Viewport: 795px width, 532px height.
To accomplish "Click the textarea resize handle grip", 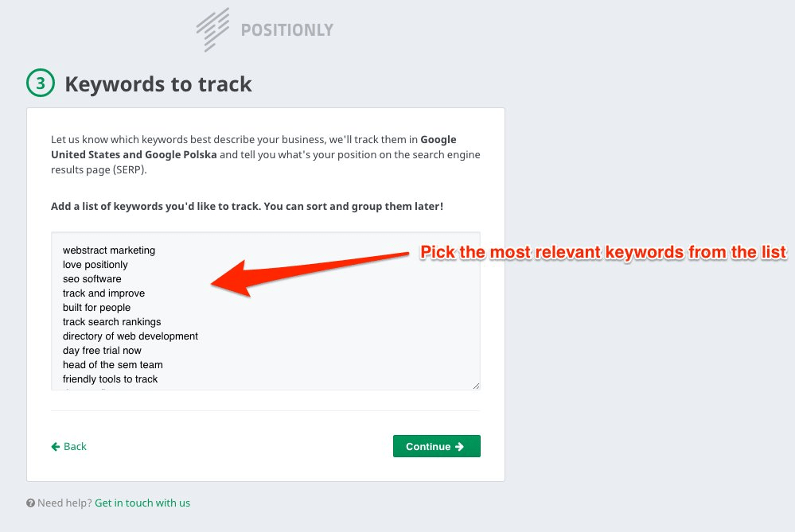I will point(476,384).
